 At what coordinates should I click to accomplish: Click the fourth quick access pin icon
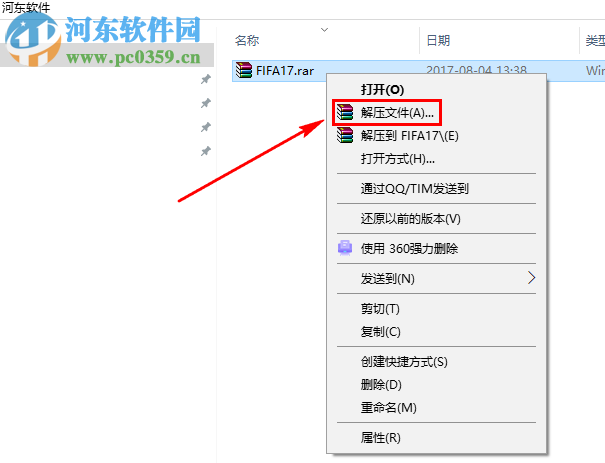[x=206, y=151]
